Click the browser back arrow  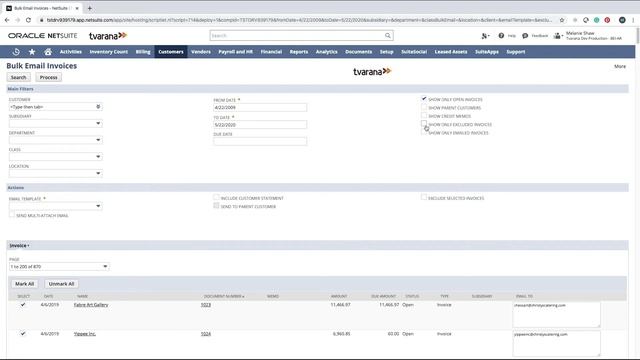[x=7, y=20]
